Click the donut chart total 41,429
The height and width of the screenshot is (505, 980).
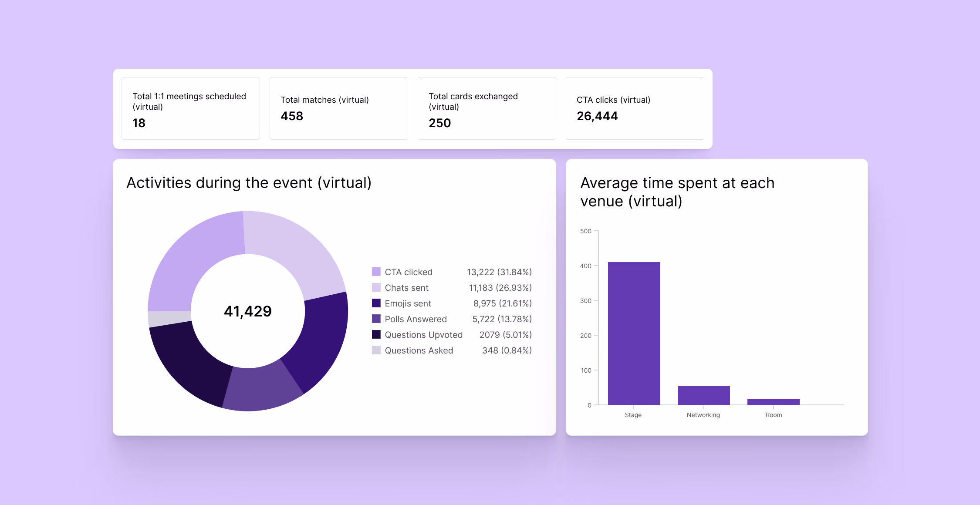[248, 311]
